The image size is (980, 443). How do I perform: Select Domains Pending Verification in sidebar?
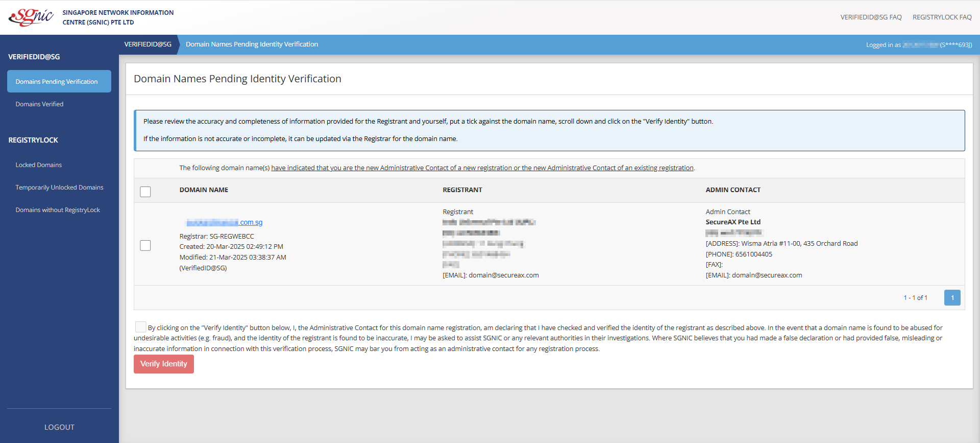[x=57, y=82]
